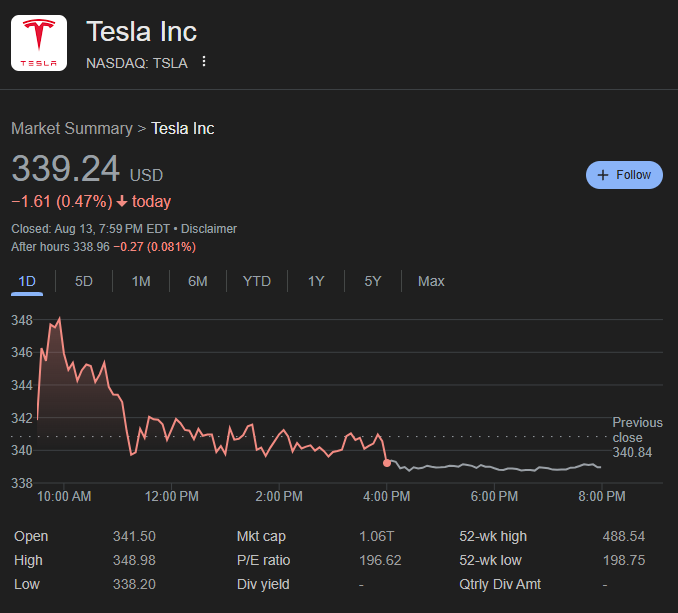Viewport: 678px width, 613px height.
Task: Show the 6M chart range
Action: click(x=198, y=281)
